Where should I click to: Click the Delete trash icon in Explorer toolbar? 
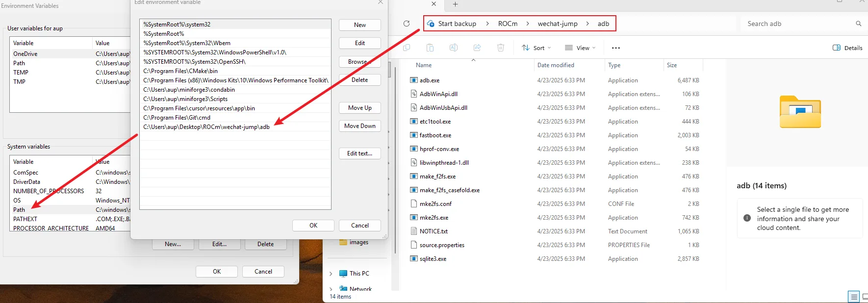[x=501, y=48]
